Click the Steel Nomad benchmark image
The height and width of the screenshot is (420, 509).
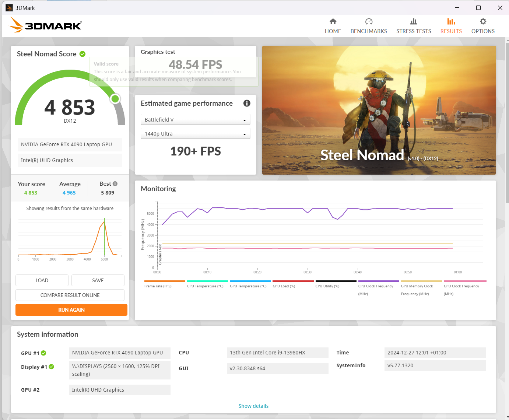click(x=379, y=110)
